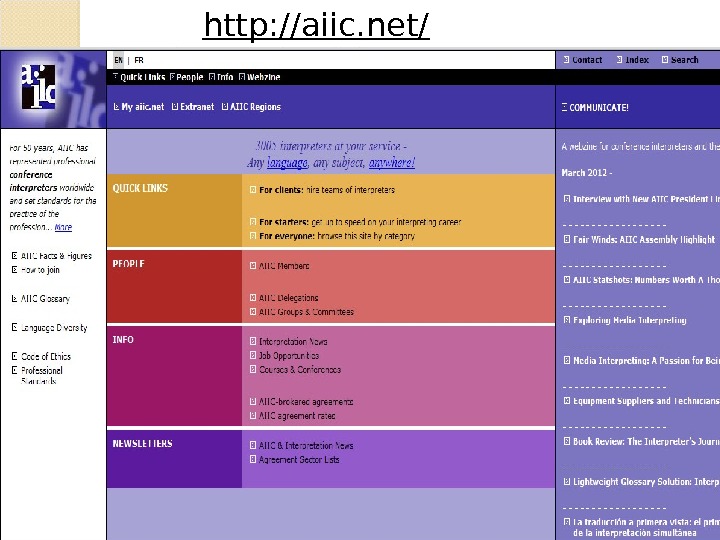The height and width of the screenshot is (540, 720).
Task: Click the QUICK LINKS section heading
Action: (140, 188)
